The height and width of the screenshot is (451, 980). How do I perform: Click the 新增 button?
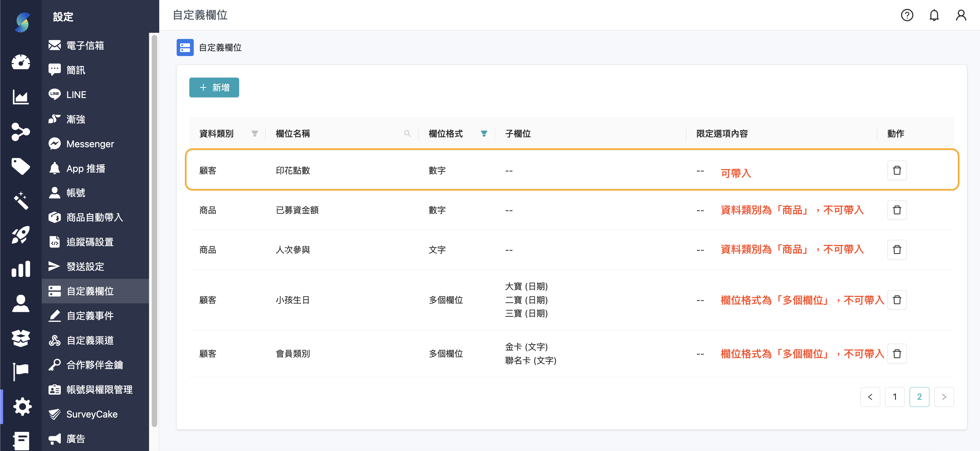(214, 87)
